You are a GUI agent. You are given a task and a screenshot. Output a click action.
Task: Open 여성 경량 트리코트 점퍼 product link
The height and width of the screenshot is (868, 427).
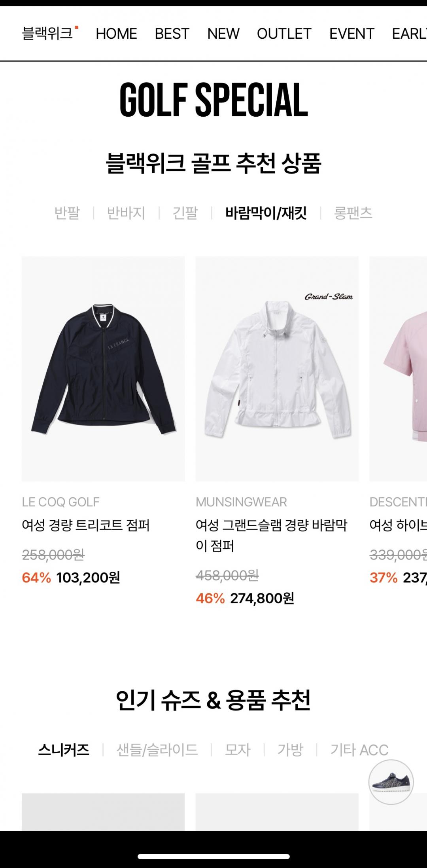86,525
